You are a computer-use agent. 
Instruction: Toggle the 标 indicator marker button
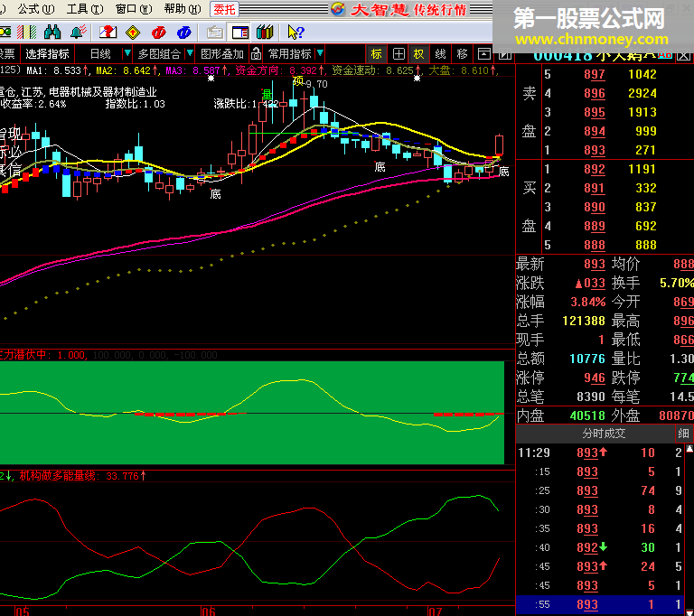pos(377,54)
